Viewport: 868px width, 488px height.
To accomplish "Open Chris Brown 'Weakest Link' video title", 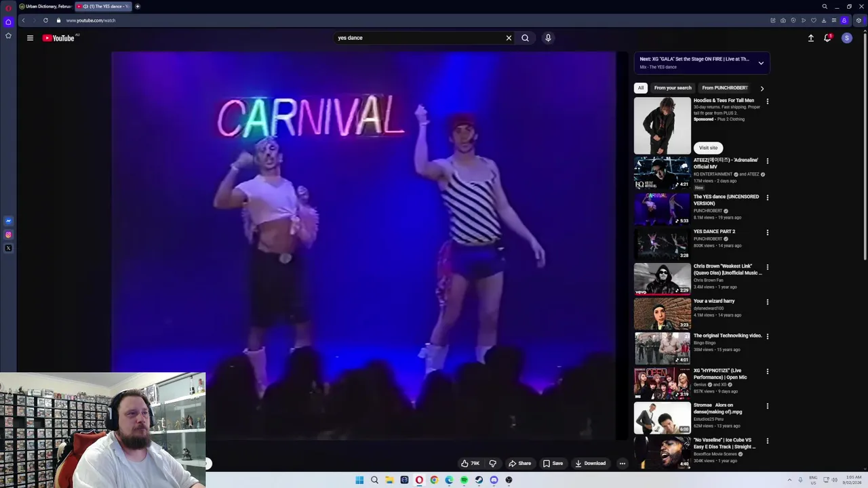I will click(728, 269).
